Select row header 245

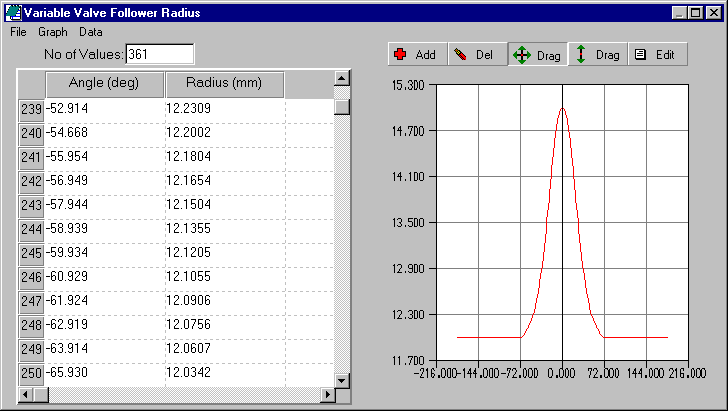[31, 254]
